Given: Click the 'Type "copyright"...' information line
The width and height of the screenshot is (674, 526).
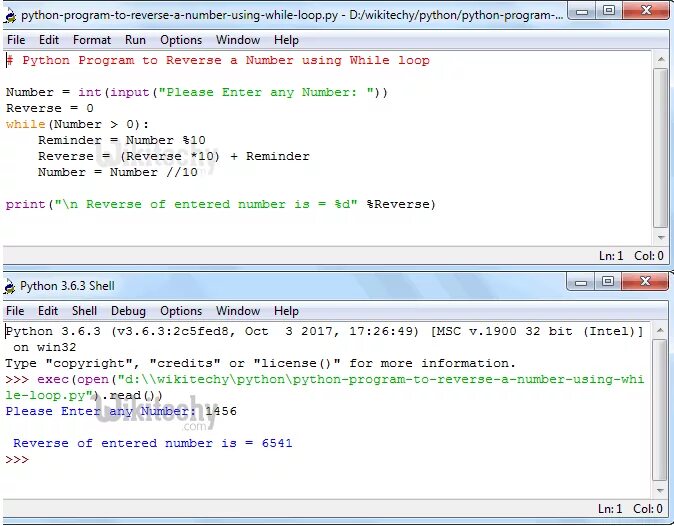Looking at the screenshot, I should [260, 364].
